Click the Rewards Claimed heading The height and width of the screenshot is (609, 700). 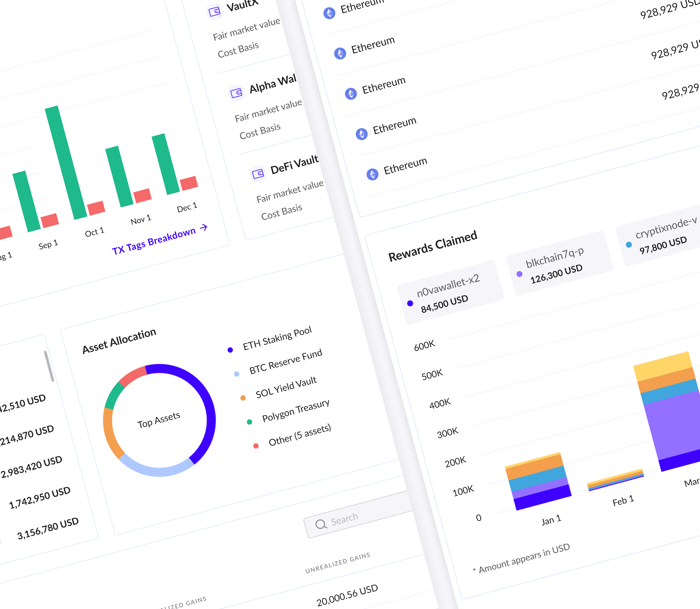click(x=433, y=246)
